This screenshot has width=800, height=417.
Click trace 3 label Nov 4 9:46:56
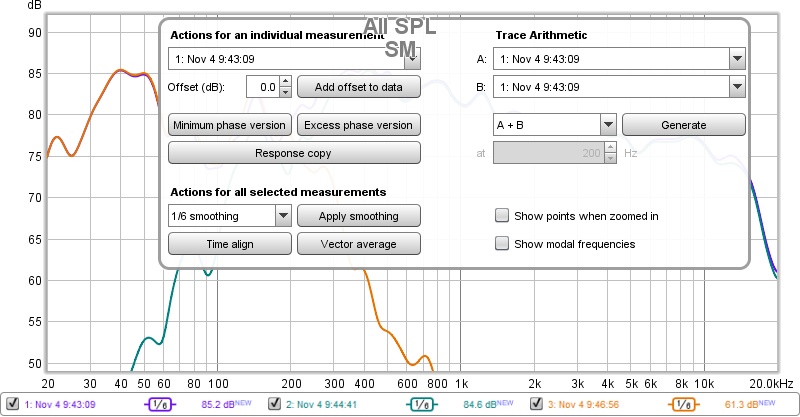click(x=583, y=405)
